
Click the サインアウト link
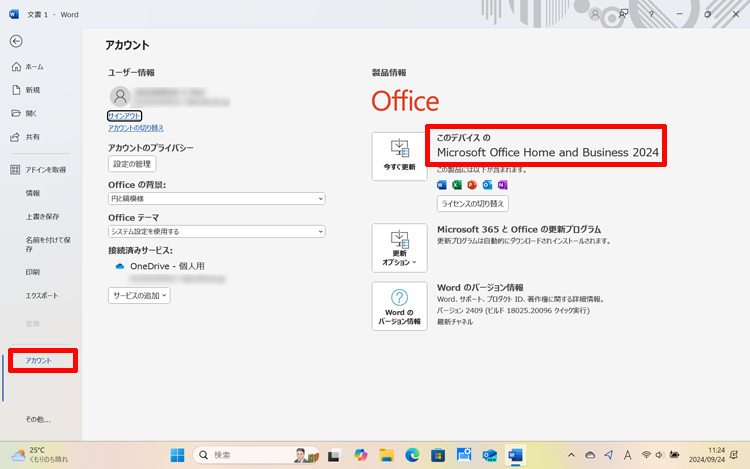pos(125,116)
